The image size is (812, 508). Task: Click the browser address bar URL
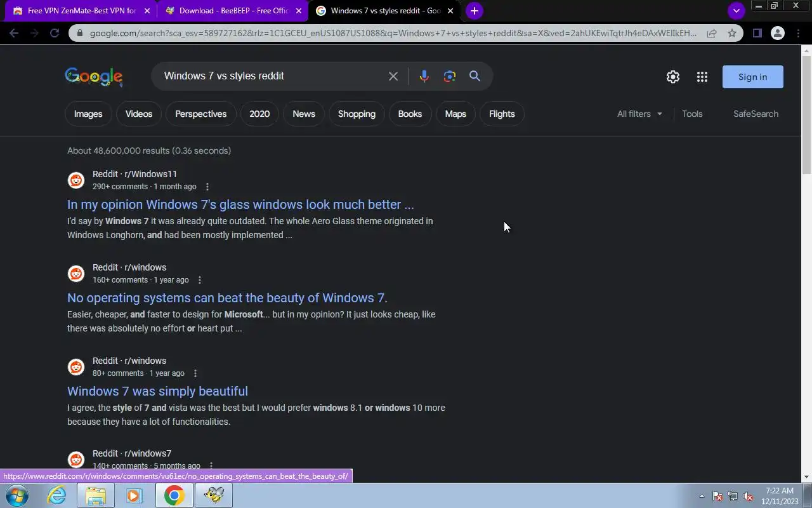(393, 33)
